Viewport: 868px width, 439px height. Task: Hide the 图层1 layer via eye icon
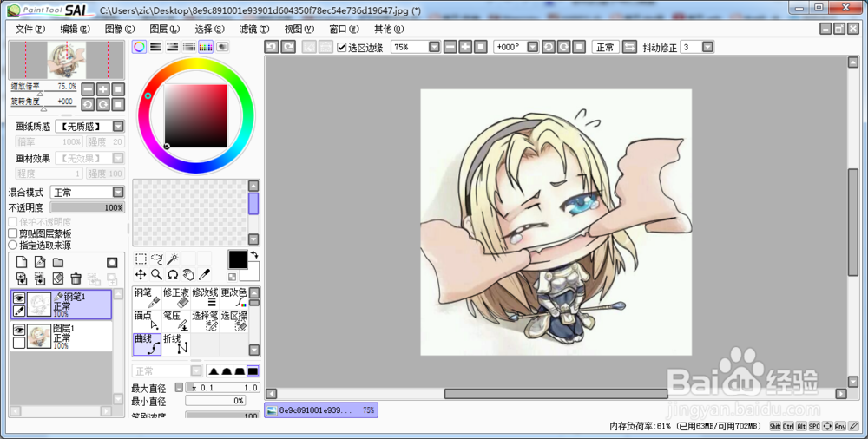19,330
